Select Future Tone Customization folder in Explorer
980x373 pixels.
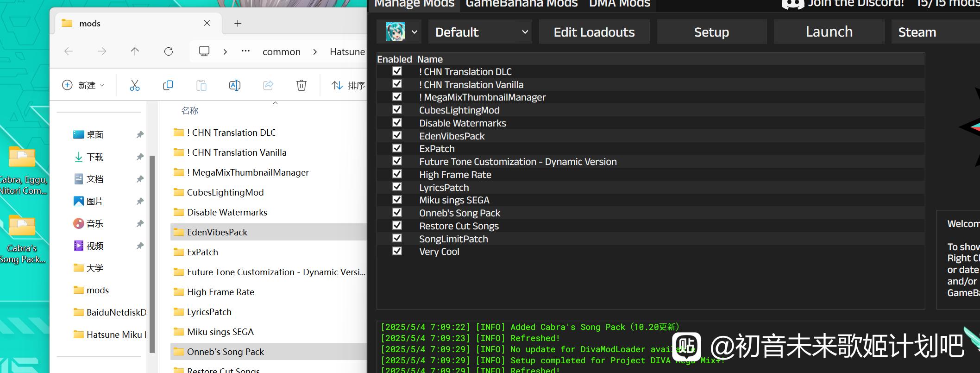click(x=269, y=272)
